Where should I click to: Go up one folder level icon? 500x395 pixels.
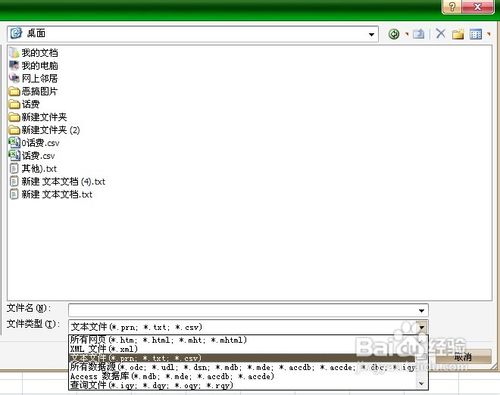[419, 34]
